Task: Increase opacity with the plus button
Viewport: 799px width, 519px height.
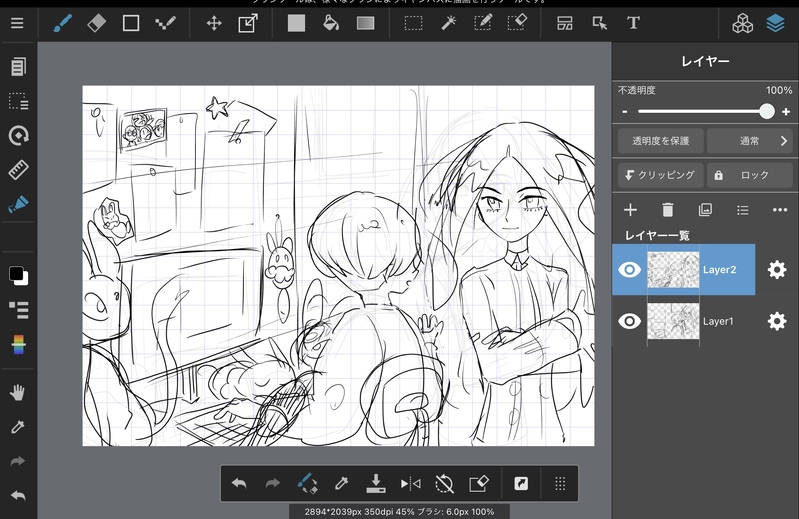Action: click(786, 112)
